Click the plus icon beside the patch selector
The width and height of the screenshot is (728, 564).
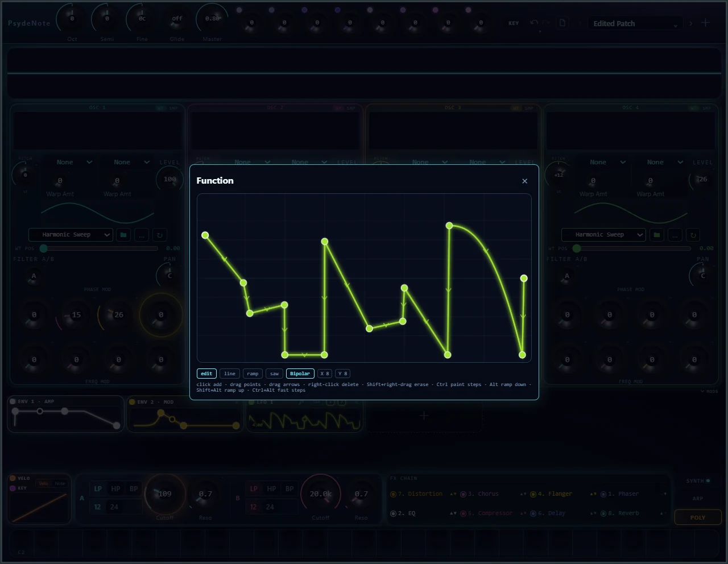coord(705,23)
